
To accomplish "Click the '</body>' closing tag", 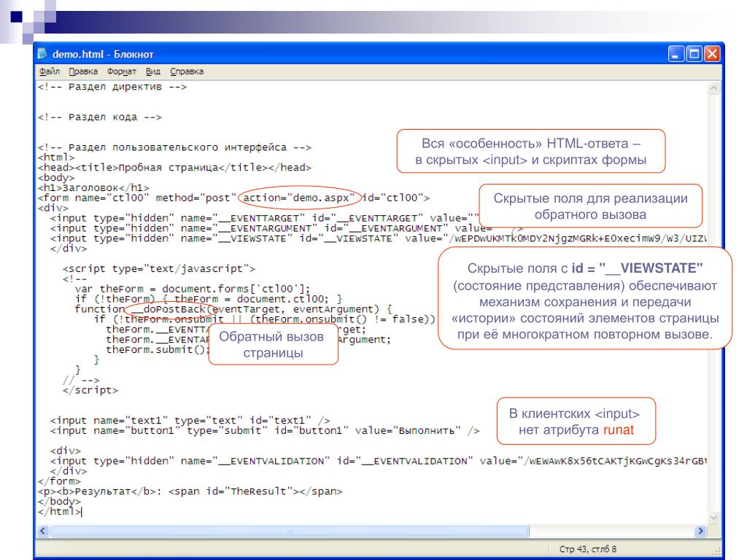I will 59,502.
